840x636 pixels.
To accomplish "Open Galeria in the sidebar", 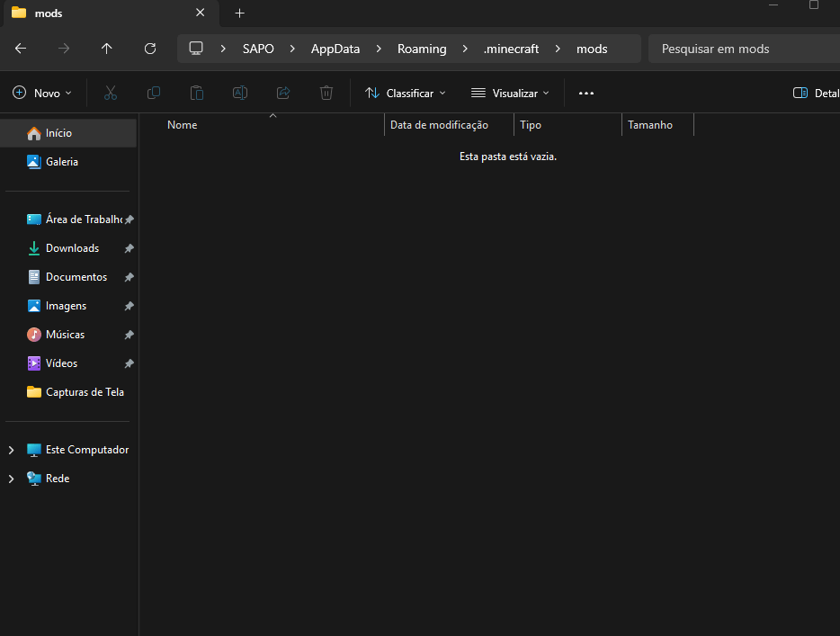I will [x=68, y=162].
